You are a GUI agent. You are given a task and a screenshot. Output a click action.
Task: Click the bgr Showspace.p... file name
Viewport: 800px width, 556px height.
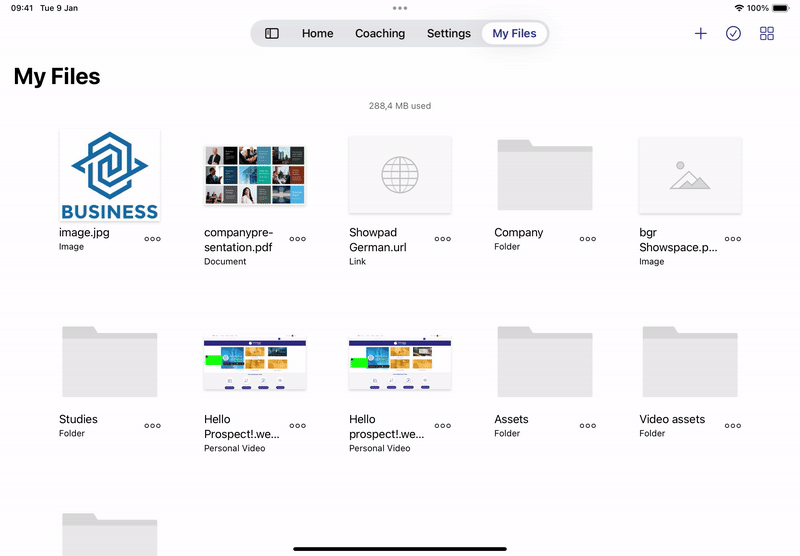tap(678, 240)
